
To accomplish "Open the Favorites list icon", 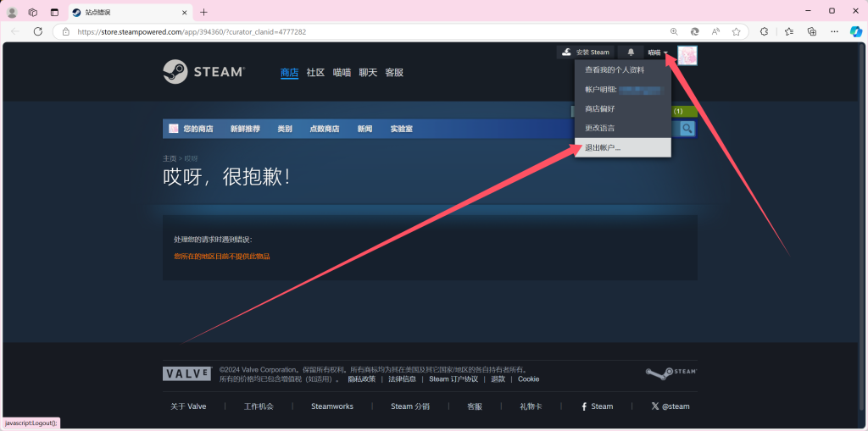I will pyautogui.click(x=789, y=31).
